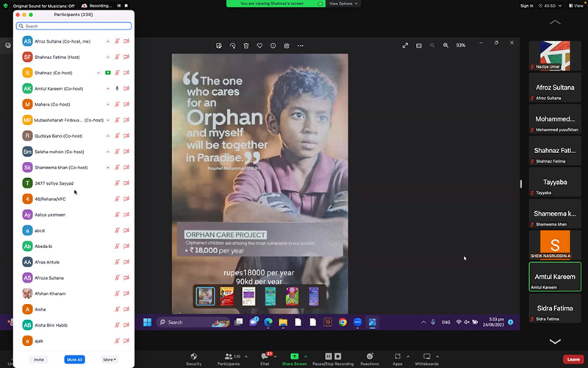Click the Zoom app icon on shared taskbar
The image size is (588, 368).
coord(357,322)
